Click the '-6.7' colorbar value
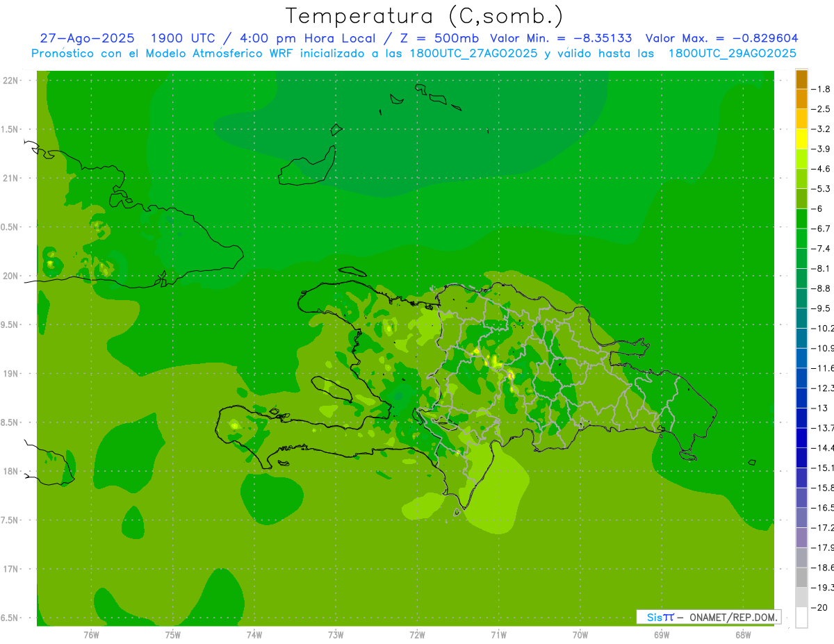Viewport: 834px width, 644px height. click(821, 229)
